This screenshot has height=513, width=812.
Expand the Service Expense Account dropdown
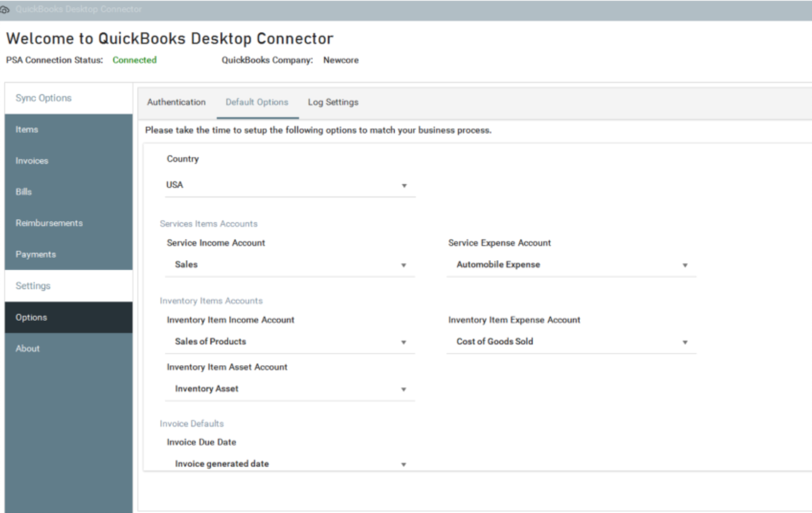coord(571,265)
